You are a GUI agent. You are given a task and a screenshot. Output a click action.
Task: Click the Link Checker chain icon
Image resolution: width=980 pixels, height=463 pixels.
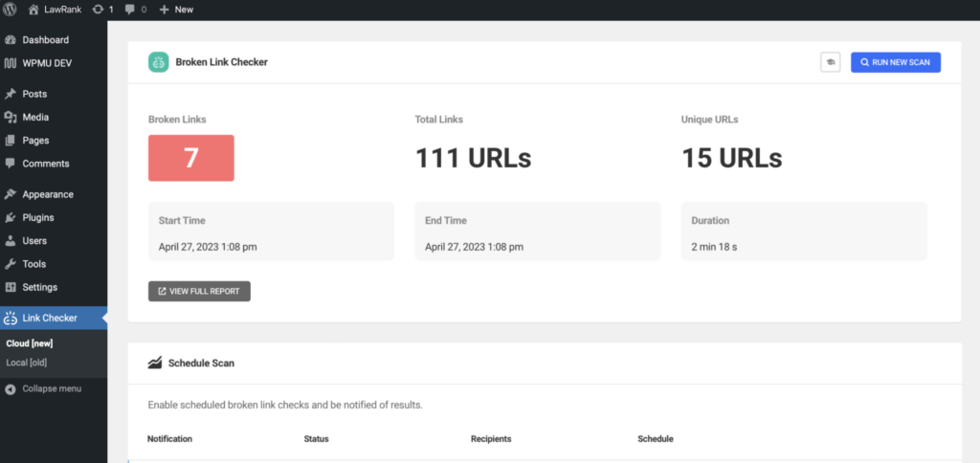[10, 318]
